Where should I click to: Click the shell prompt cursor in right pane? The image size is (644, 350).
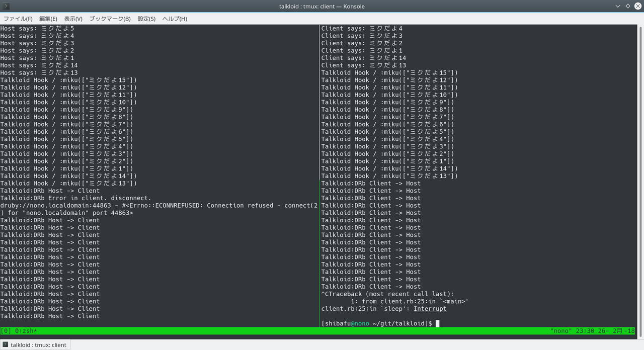pos(437,323)
